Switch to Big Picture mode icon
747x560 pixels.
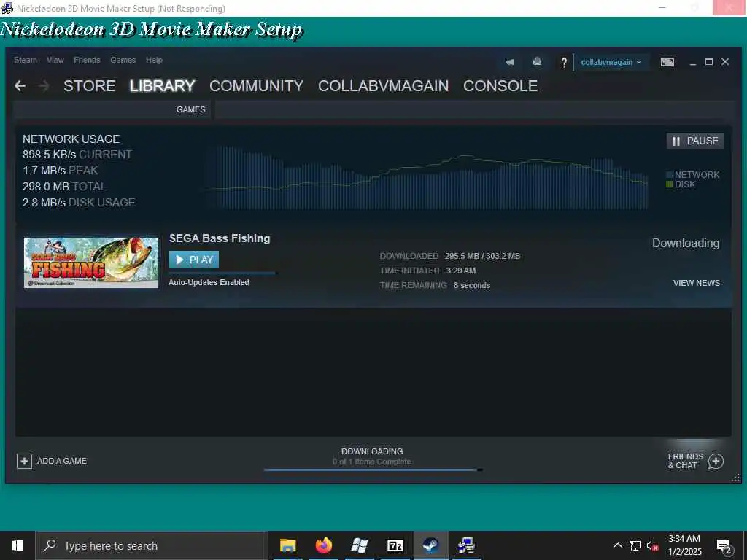pos(667,62)
